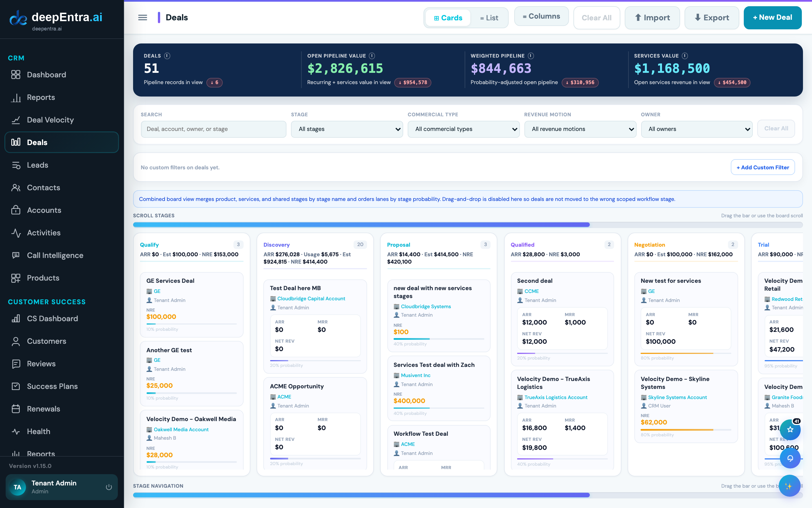Viewport: 812px width, 508px height.
Task: Click the sparkle AI assistant button
Action: click(789, 485)
